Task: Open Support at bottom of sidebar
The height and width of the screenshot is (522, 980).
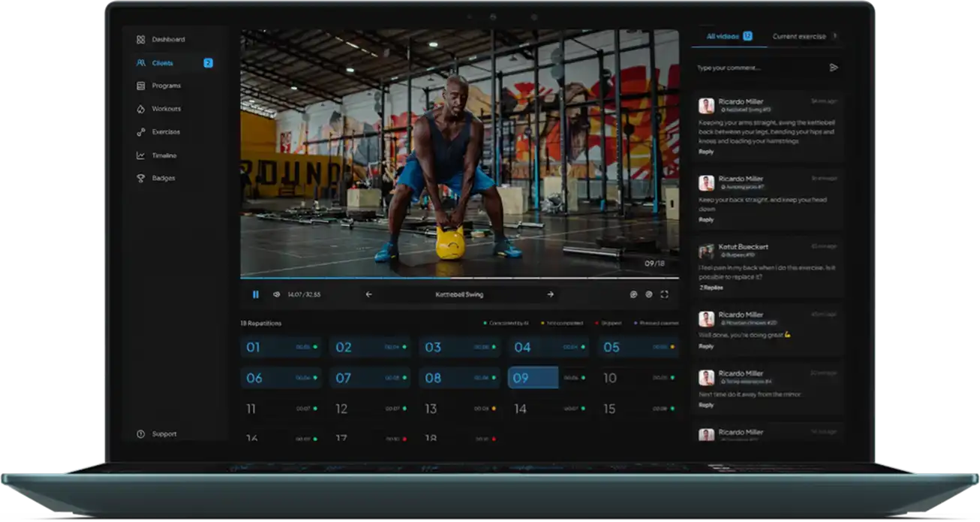Action: pyautogui.click(x=164, y=434)
